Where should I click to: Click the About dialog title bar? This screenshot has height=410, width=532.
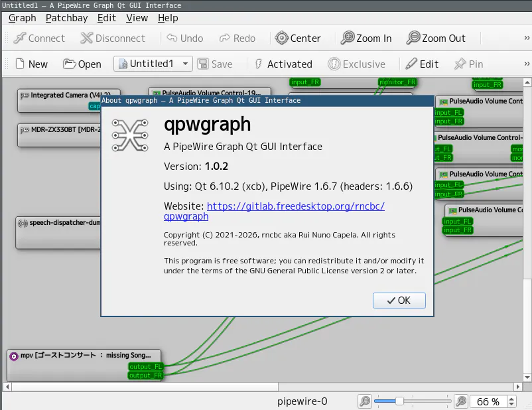267,100
